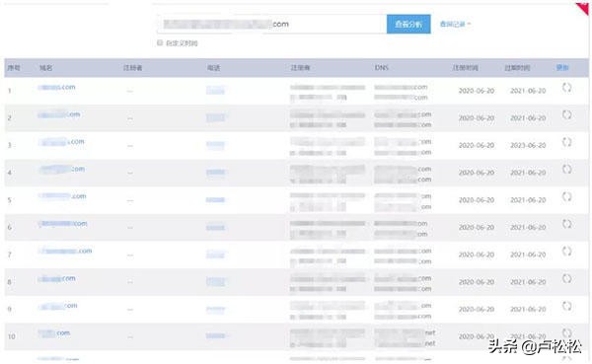Viewport: 592px width, 364px height.
Task: Focus the domain search input field
Action: tap(272, 24)
